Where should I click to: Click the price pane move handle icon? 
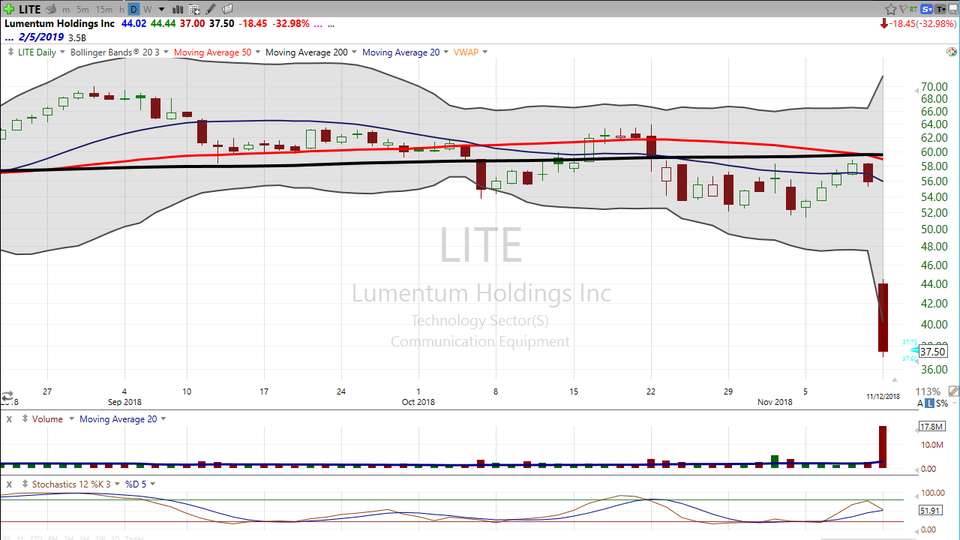(x=10, y=52)
